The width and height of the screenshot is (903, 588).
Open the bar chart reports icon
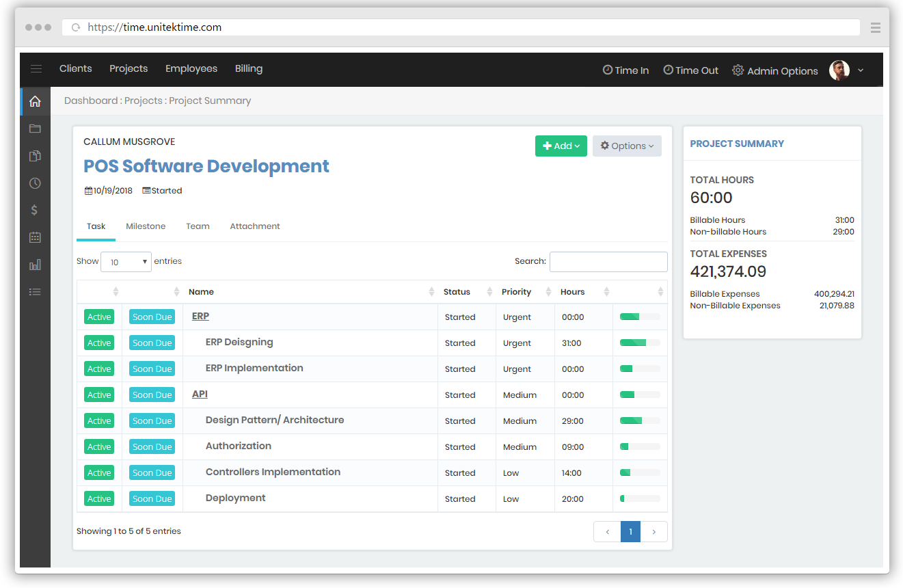[35, 265]
